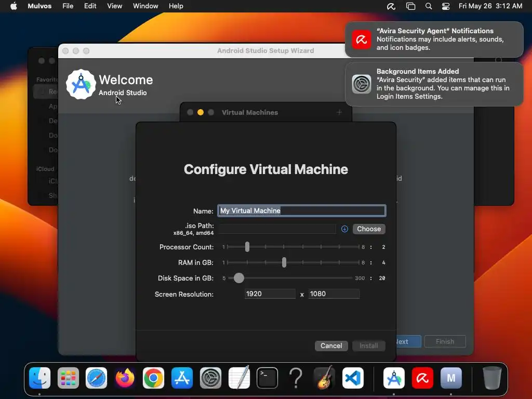This screenshot has height=399, width=532.
Task: Click the iso Path text field
Action: pos(277,229)
